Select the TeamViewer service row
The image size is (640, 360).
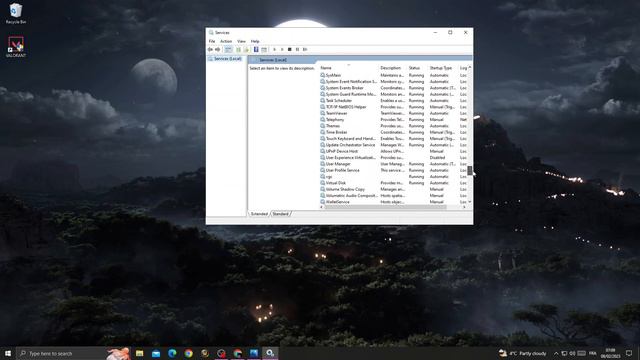pyautogui.click(x=393, y=113)
